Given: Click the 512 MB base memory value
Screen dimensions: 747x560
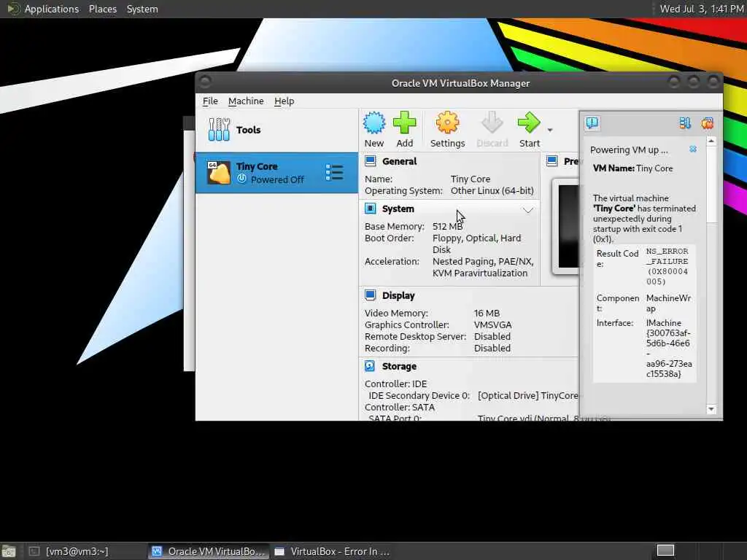Looking at the screenshot, I should pos(447,226).
